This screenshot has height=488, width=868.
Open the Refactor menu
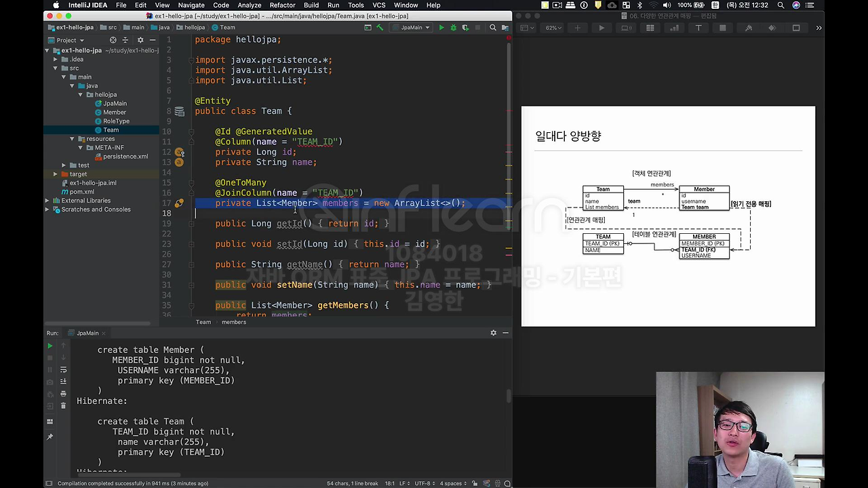click(282, 5)
